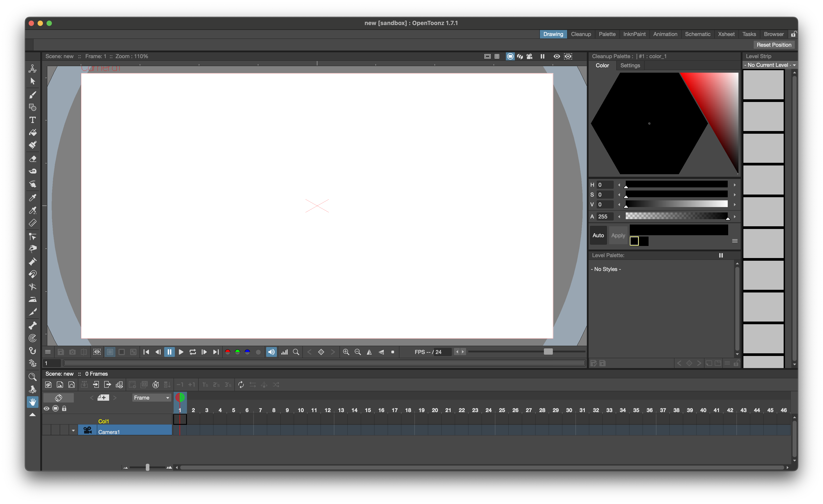The height and width of the screenshot is (504, 823).
Task: Toggle the Preview eye icon
Action: [556, 56]
